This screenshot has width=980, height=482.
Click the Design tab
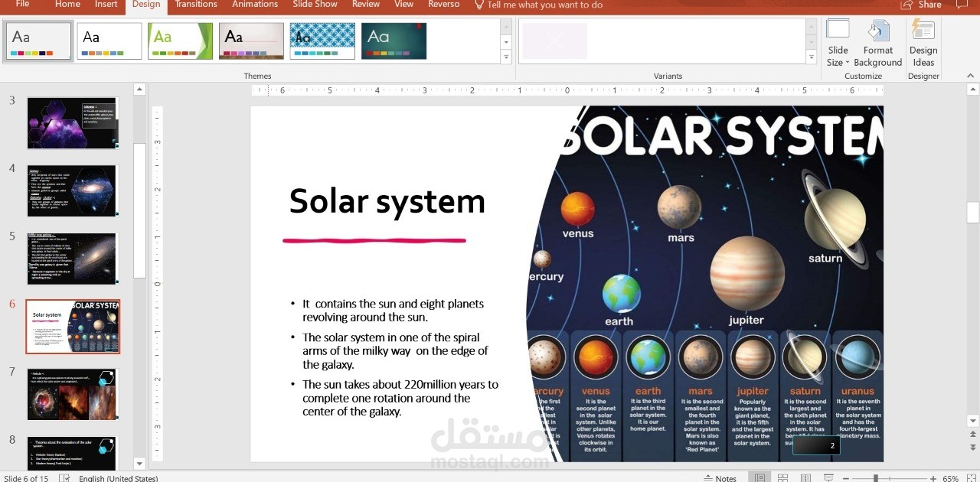click(146, 5)
